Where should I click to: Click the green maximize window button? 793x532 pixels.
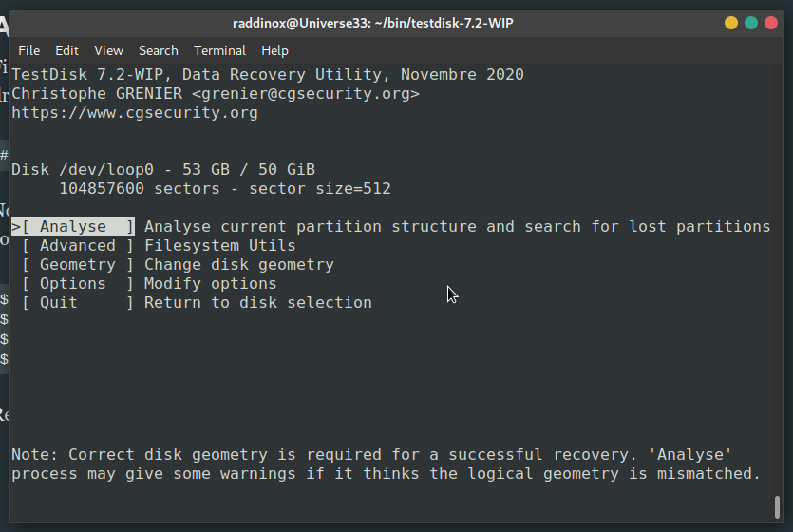(x=751, y=23)
